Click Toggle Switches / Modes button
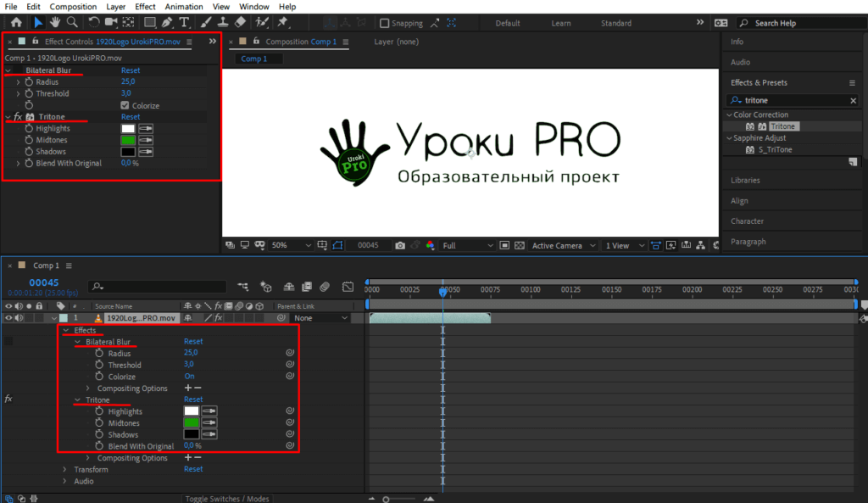Image resolution: width=868 pixels, height=503 pixels. pyautogui.click(x=227, y=499)
